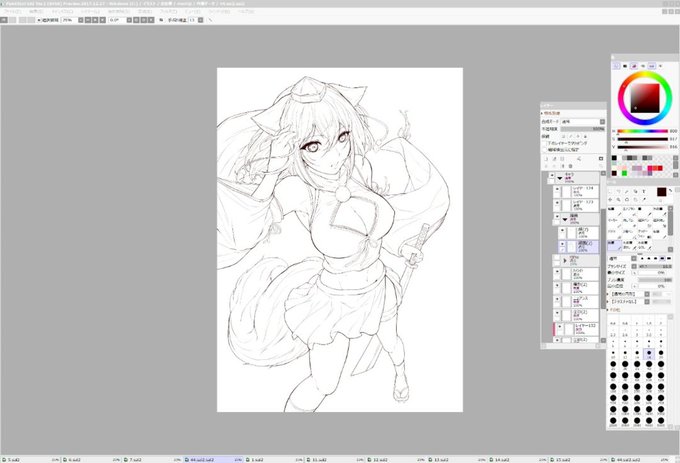Viewport: 680px width, 463px height.
Task: Select the rectangular selection tool
Action: 610,191
